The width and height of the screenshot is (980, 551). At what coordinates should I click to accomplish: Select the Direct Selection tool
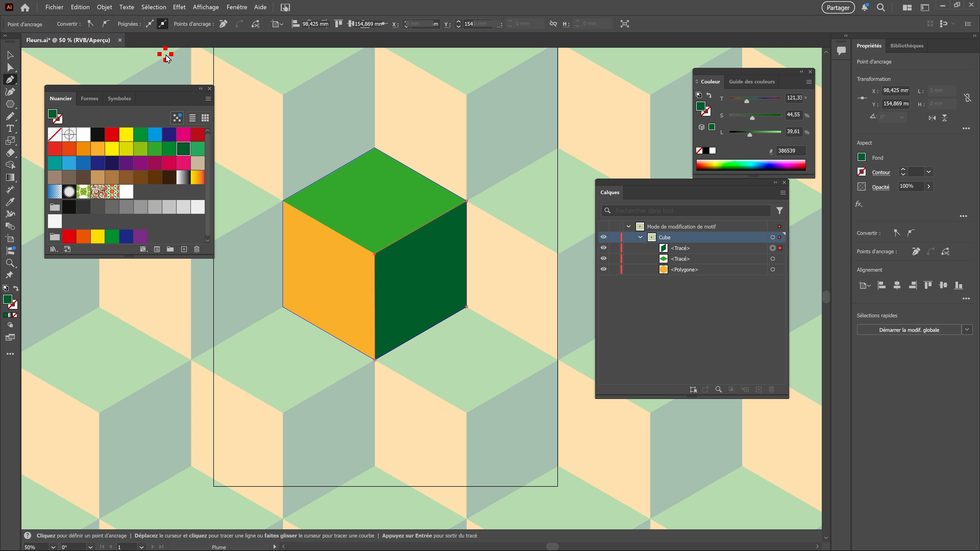10,68
